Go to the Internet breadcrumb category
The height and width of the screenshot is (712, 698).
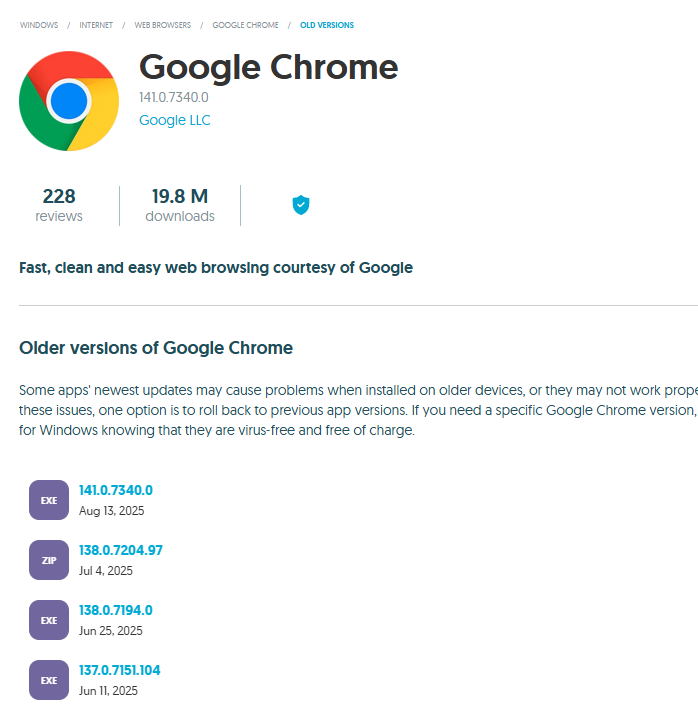tap(96, 25)
